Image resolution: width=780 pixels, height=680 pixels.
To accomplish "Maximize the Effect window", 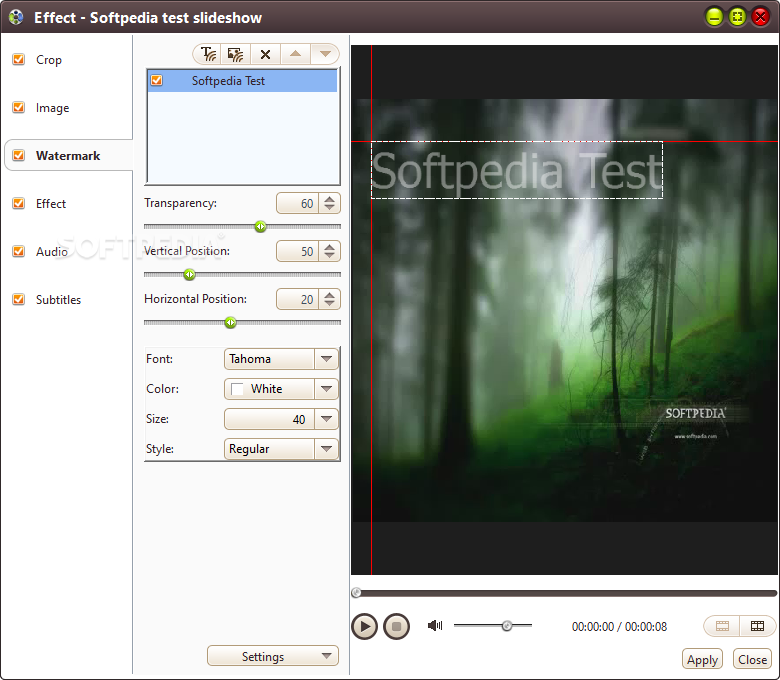I will 737,17.
